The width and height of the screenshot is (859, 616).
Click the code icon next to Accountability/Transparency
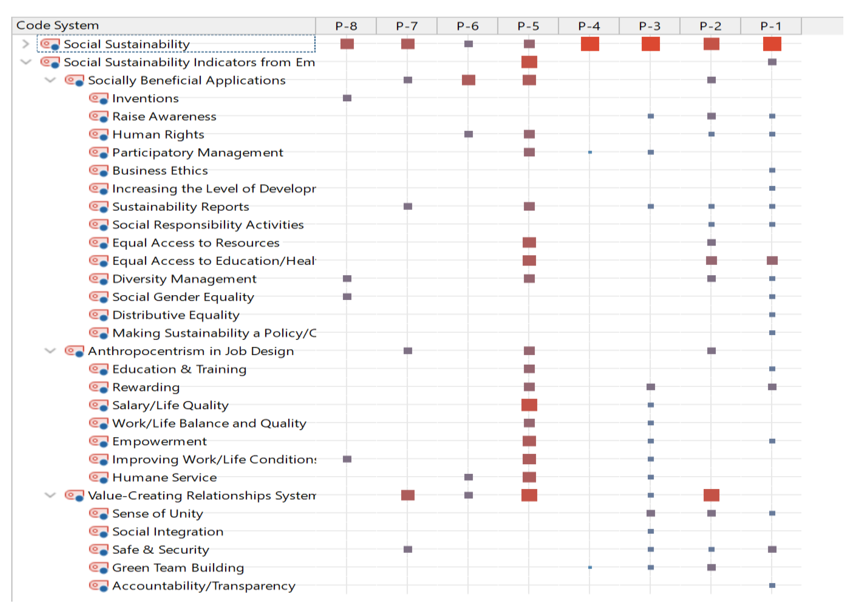click(x=99, y=586)
